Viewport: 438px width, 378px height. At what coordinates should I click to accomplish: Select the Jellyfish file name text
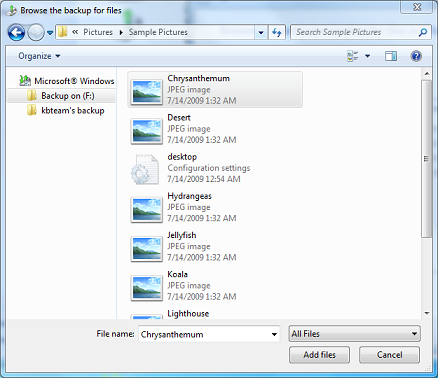182,235
